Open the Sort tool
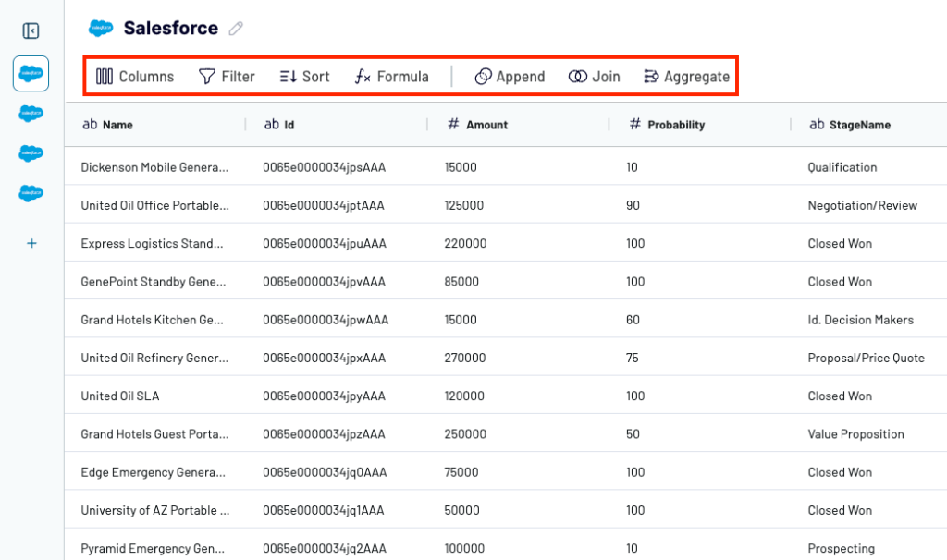The height and width of the screenshot is (560, 947). 304,77
